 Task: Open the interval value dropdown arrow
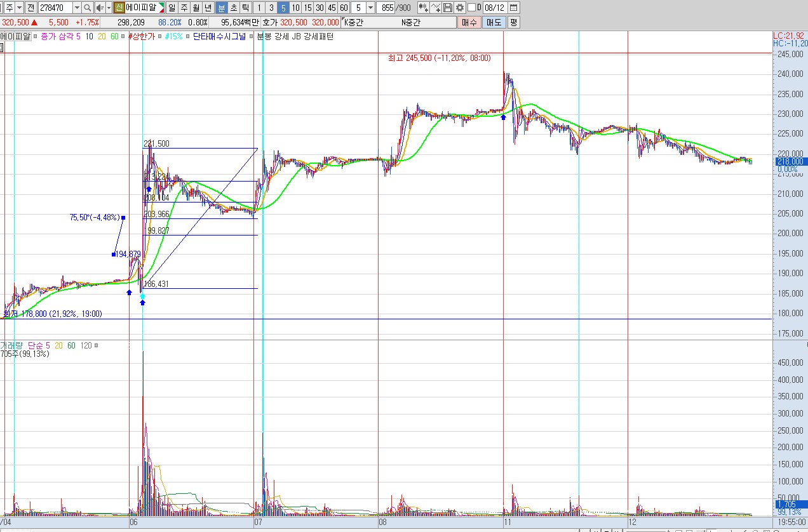click(x=370, y=8)
